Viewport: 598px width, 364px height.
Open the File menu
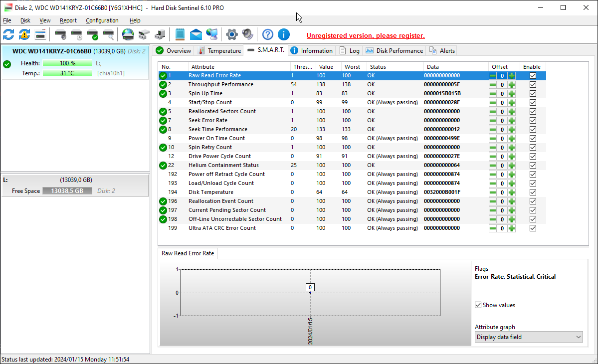[7, 20]
